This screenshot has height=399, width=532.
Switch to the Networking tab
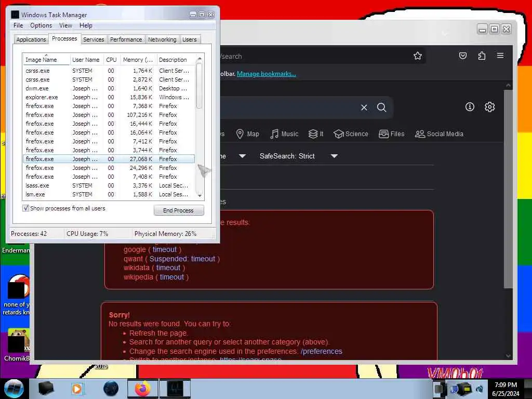coord(162,39)
